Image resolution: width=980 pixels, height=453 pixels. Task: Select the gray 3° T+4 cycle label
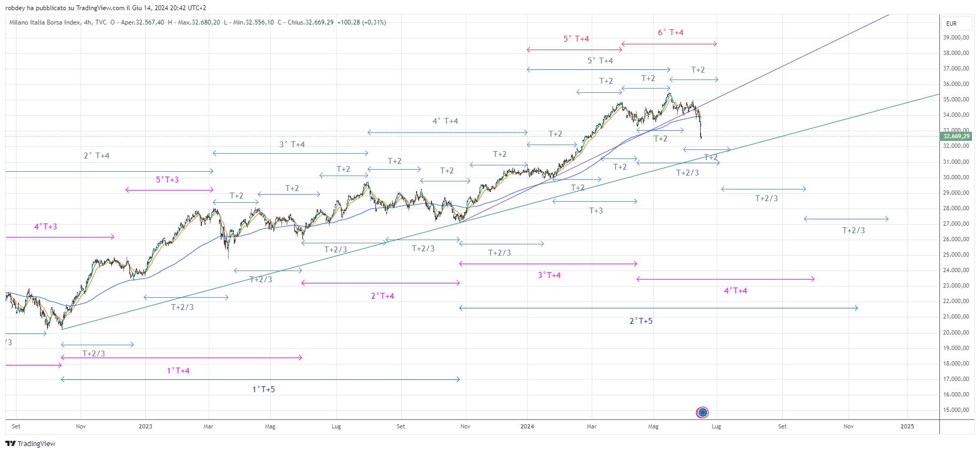point(292,145)
